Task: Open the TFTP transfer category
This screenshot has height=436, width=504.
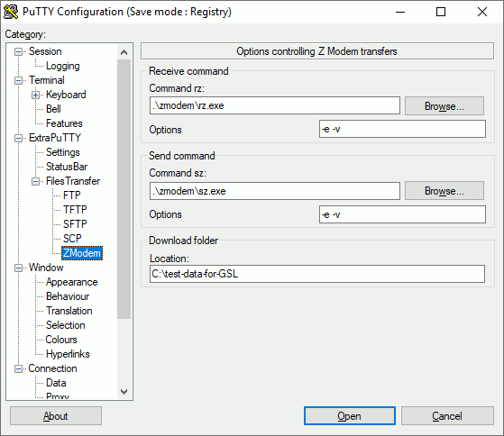Action: (x=75, y=210)
